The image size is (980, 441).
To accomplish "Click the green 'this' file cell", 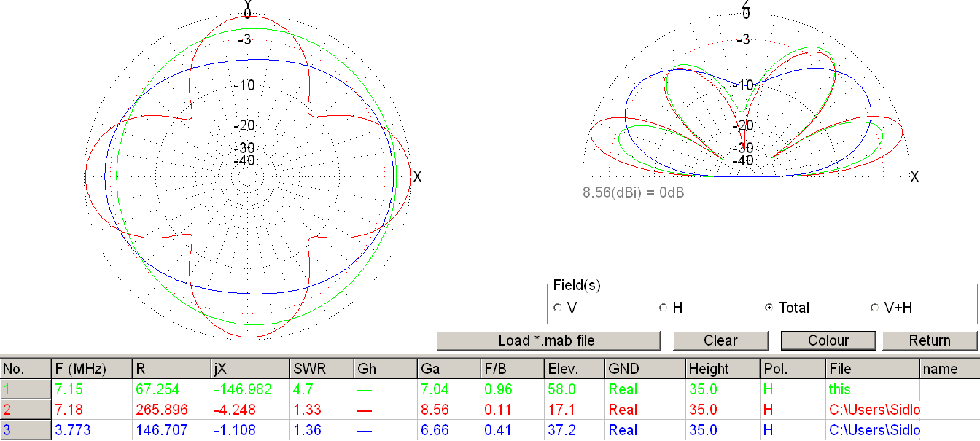I will [872, 389].
